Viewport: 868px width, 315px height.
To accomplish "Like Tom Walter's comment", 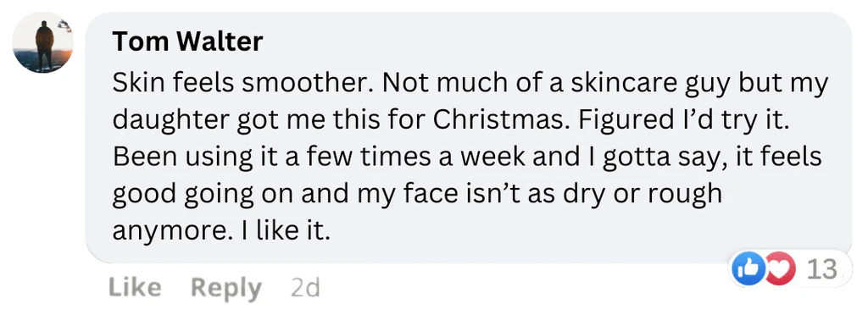I will (x=135, y=288).
